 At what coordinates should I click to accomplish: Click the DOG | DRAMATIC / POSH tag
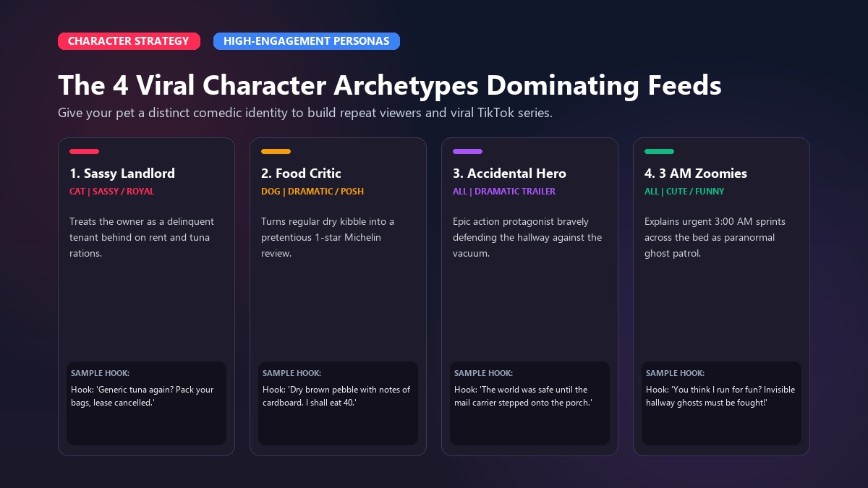[312, 192]
